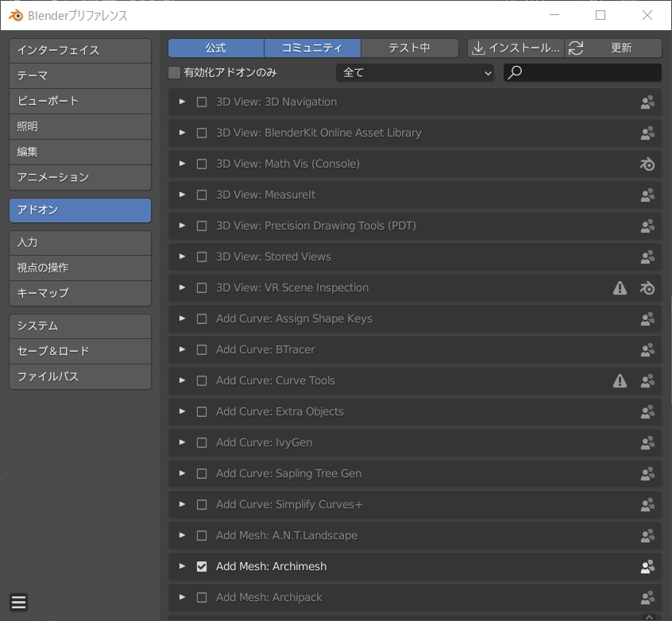Expand Add Curve: IvyGen details
The height and width of the screenshot is (621, 672).
coord(182,442)
